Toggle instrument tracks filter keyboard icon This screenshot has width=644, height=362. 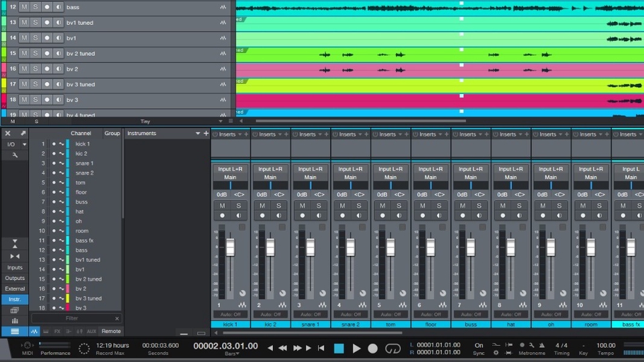(46, 331)
